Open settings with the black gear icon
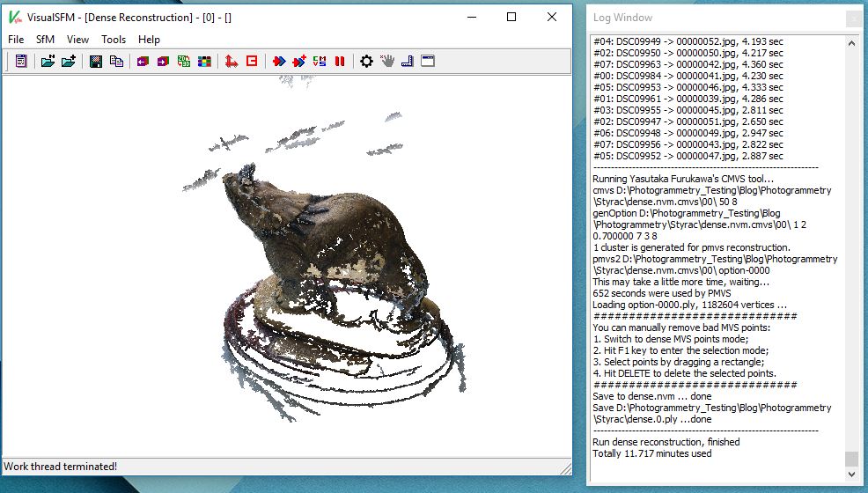This screenshot has width=868, height=493. 367,62
